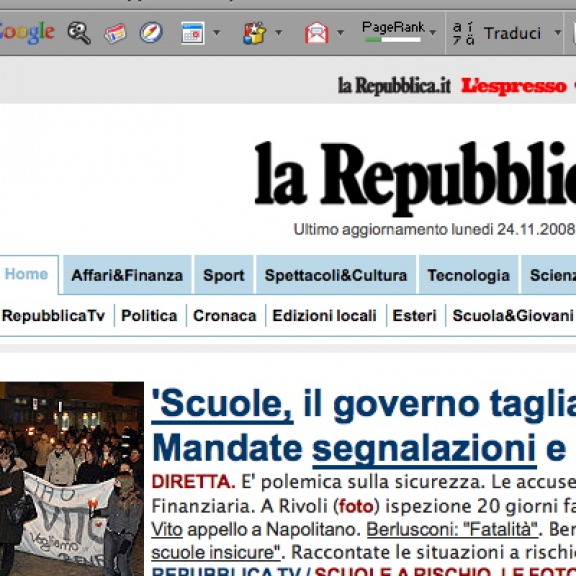Click the red DIRETTA. label
The width and height of the screenshot is (576, 576).
click(x=193, y=482)
